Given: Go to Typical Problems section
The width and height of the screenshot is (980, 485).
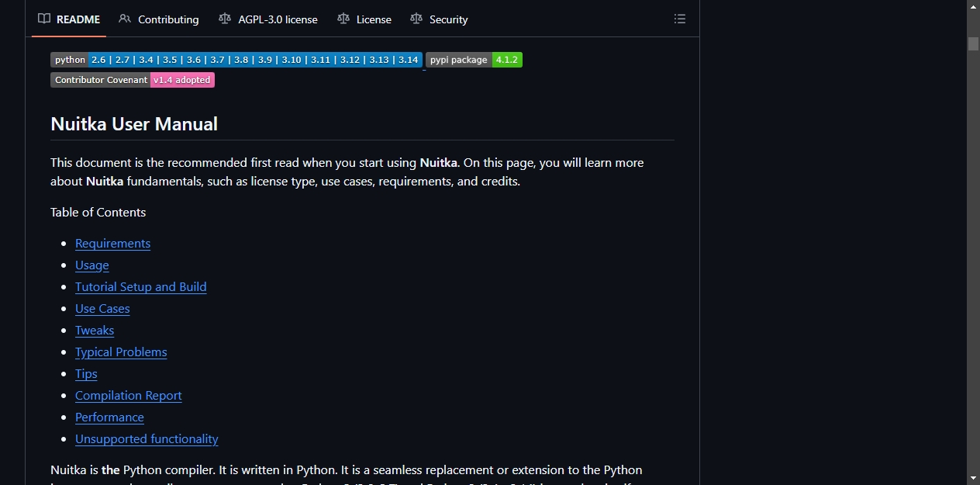Looking at the screenshot, I should click(121, 352).
